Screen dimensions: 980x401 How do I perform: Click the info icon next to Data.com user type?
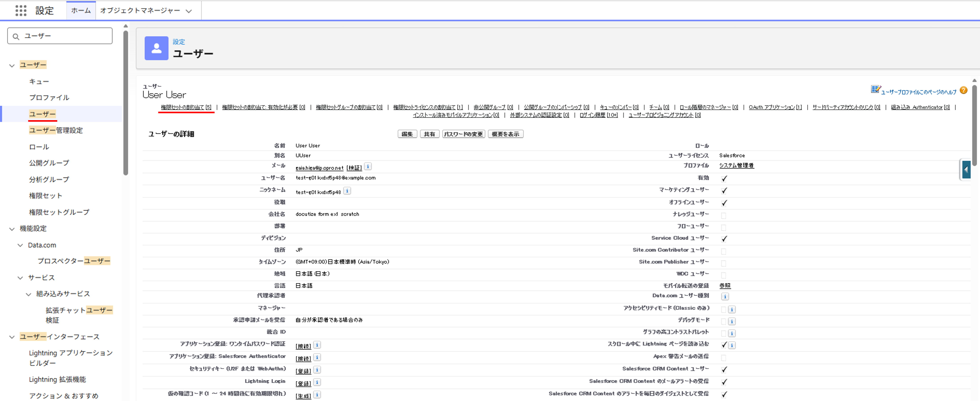tap(725, 296)
